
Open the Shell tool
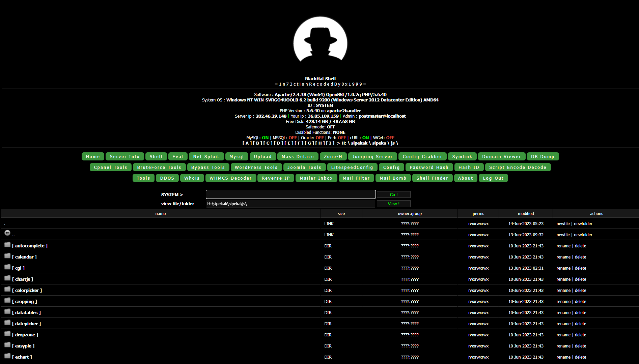[x=156, y=156]
